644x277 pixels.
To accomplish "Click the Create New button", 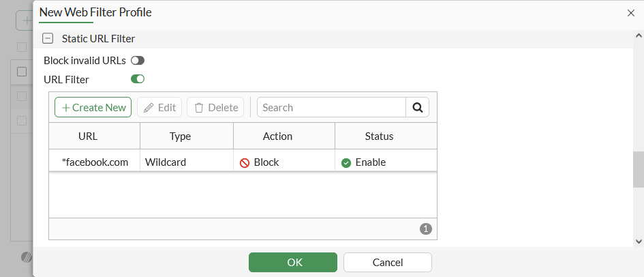I will (x=93, y=107).
